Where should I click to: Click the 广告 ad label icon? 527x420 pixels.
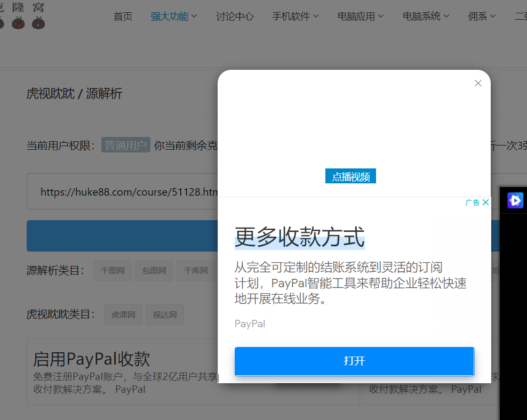(x=473, y=203)
